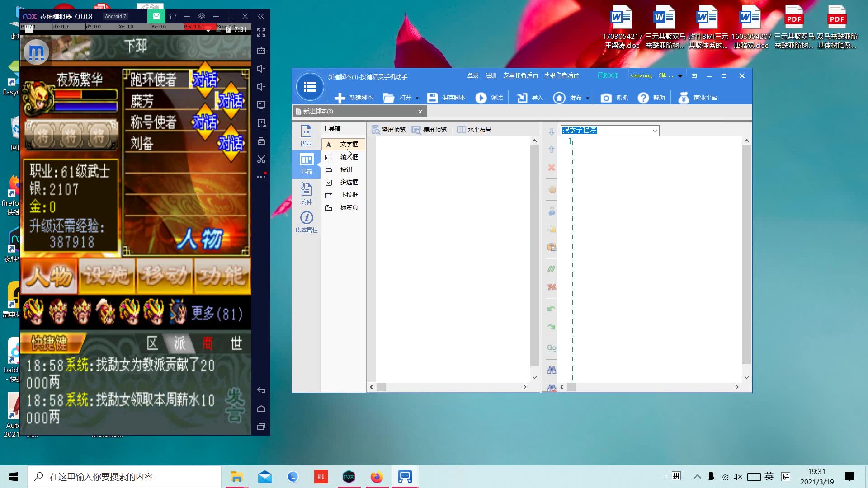
Task: Select the 新建脚本(3) document tab
Action: click(x=318, y=111)
